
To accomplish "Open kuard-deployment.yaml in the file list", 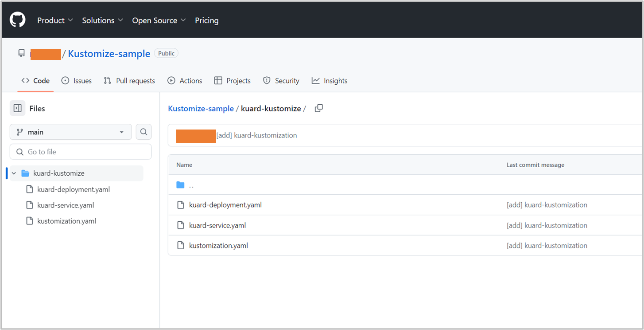I will pos(225,205).
